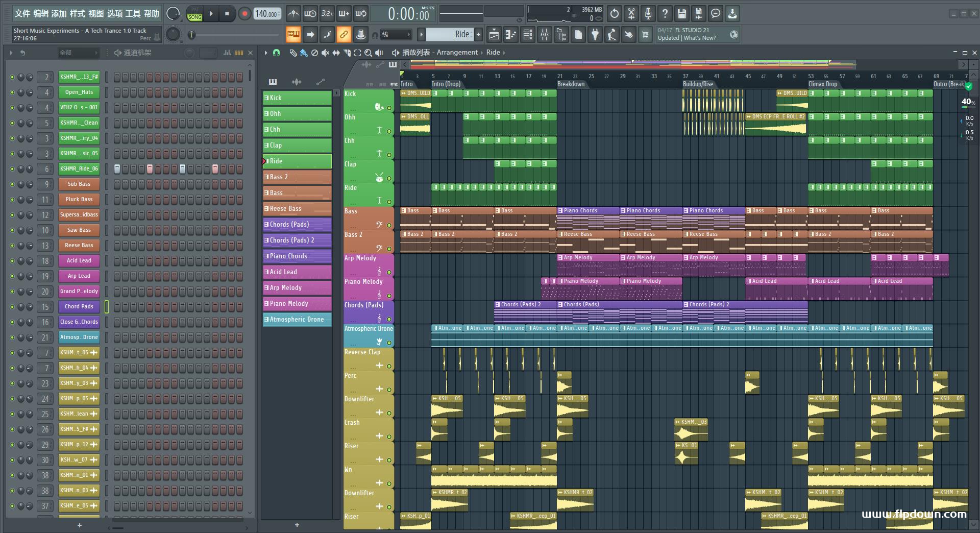Open the Reese Bass channel button

pos(79,246)
